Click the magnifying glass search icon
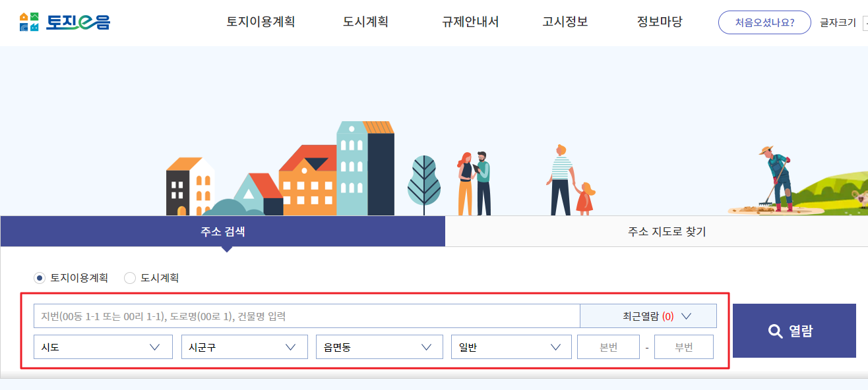 click(x=776, y=331)
